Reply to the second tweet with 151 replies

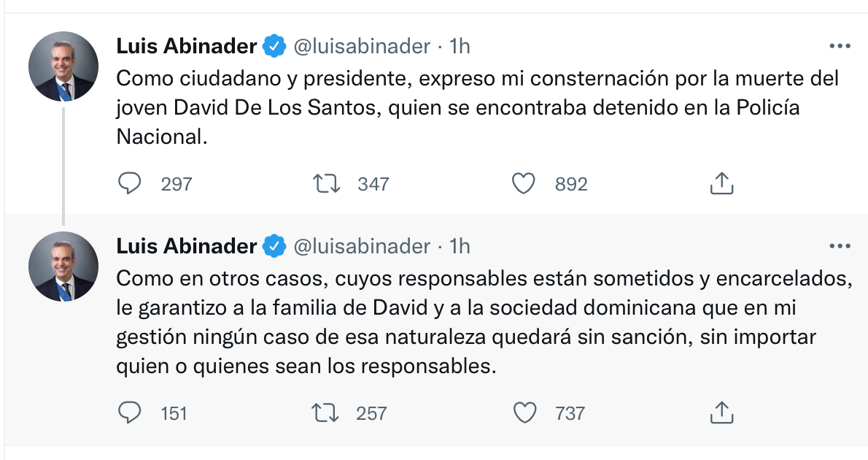pos(130,413)
